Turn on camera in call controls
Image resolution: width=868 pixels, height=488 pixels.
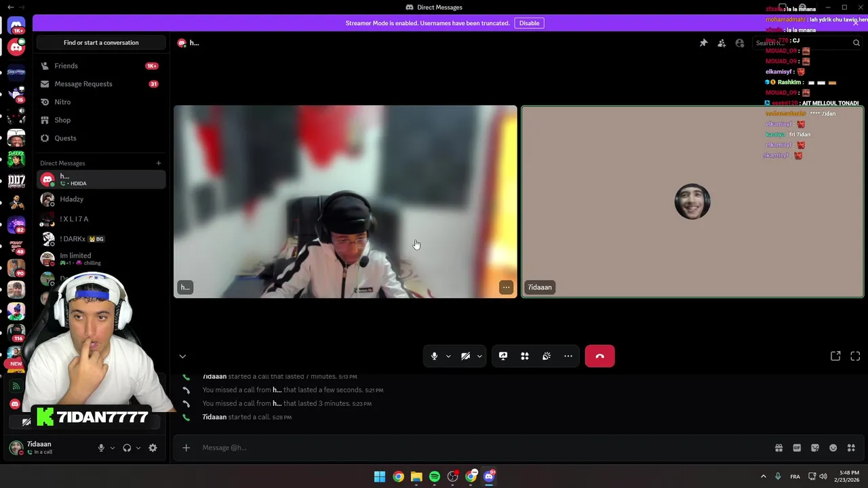click(465, 356)
